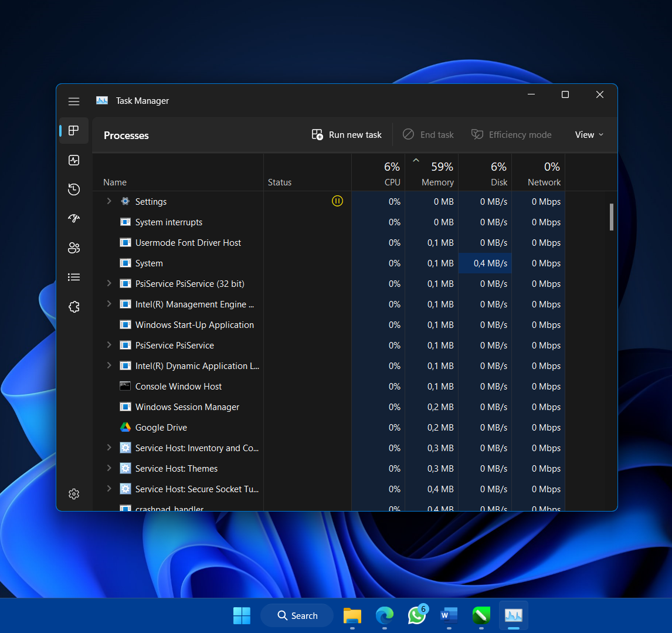Open the Startup apps sidebar icon

click(x=74, y=218)
